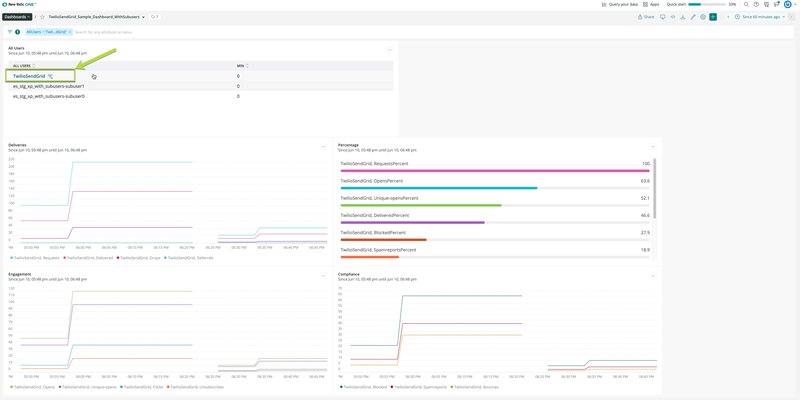This screenshot has width=800, height=400.
Task: Sort by the MIN column header
Action: click(x=242, y=66)
